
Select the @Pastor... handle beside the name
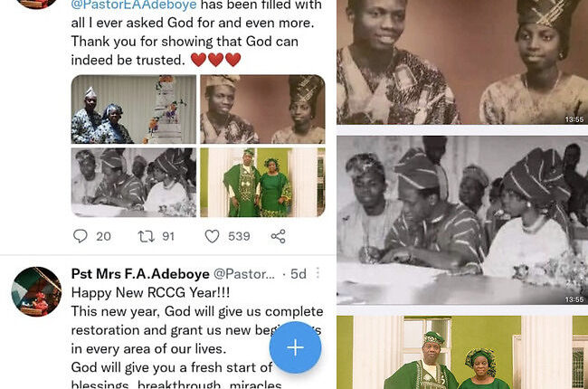click(x=244, y=274)
